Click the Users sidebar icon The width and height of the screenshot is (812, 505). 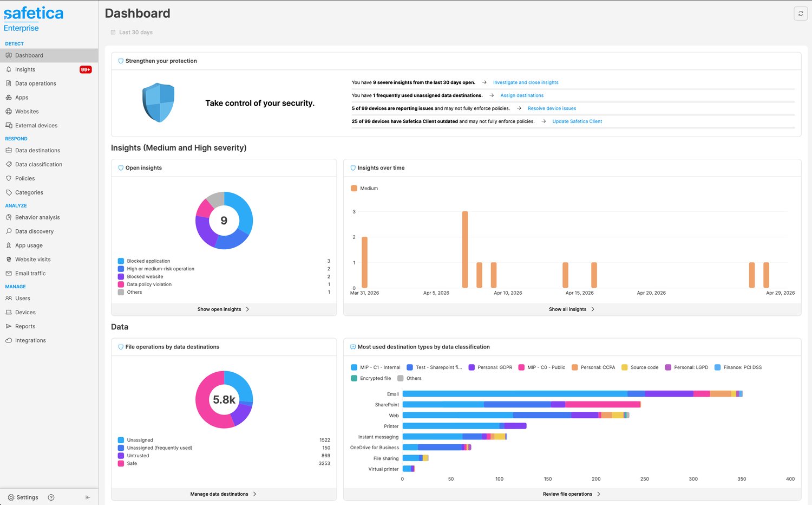[9, 298]
